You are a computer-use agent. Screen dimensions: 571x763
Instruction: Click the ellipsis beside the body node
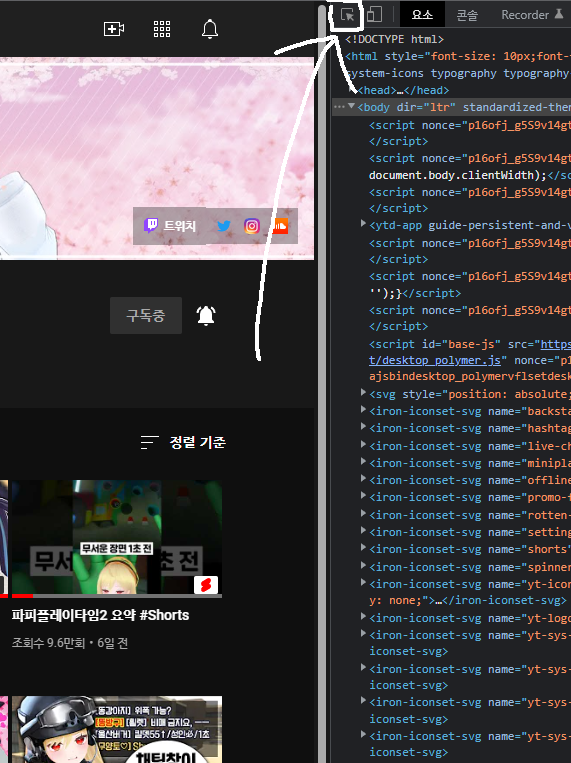pyautogui.click(x=339, y=107)
